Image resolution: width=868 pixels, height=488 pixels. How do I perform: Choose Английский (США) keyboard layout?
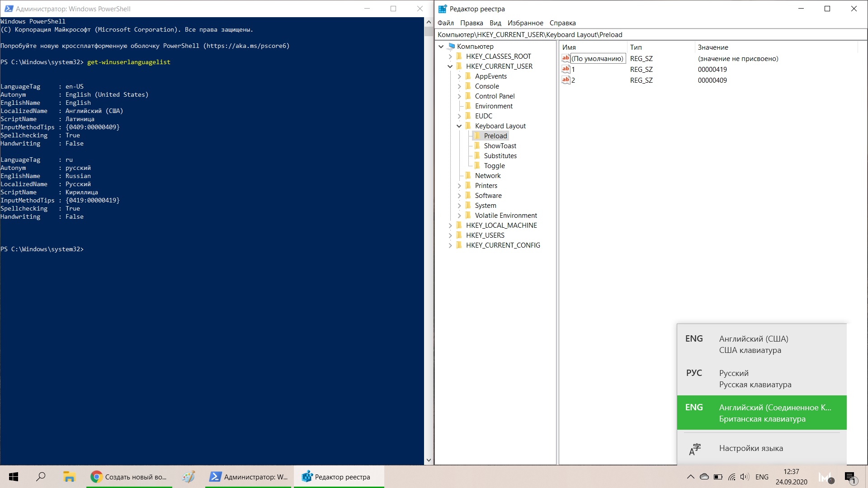click(x=761, y=344)
